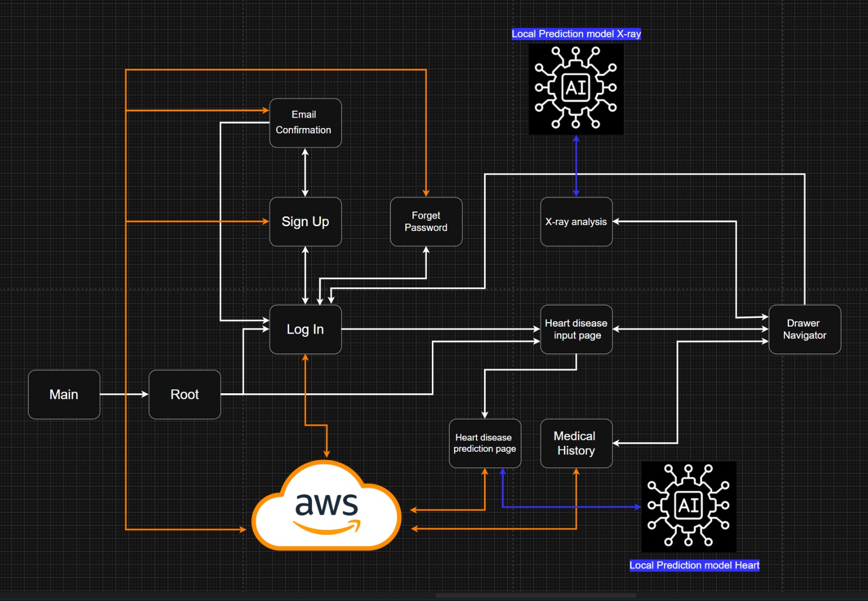Select the Drawer Navigator node

point(805,329)
